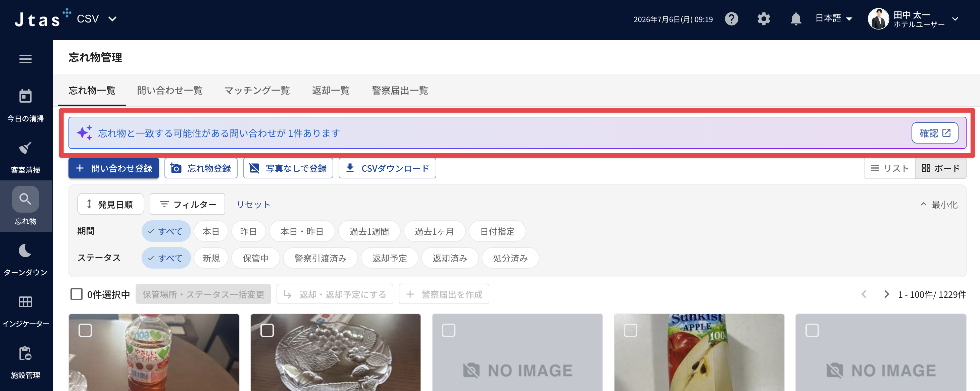The width and height of the screenshot is (980, 391).
Task: Go to next page of results
Action: pos(886,294)
